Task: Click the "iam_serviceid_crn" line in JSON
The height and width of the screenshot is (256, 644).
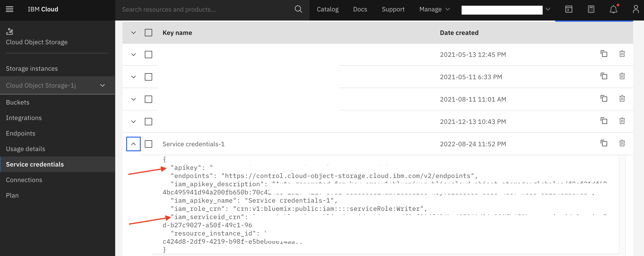Action: pos(213,217)
